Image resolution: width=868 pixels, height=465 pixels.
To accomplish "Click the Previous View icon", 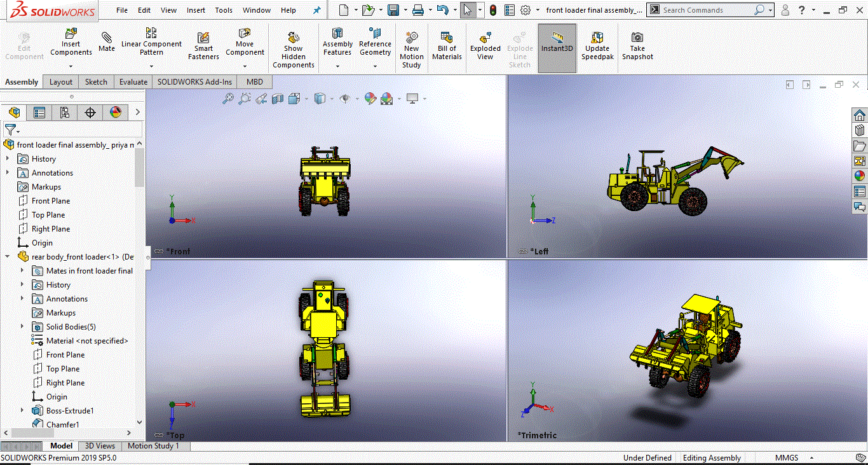I will point(261,99).
